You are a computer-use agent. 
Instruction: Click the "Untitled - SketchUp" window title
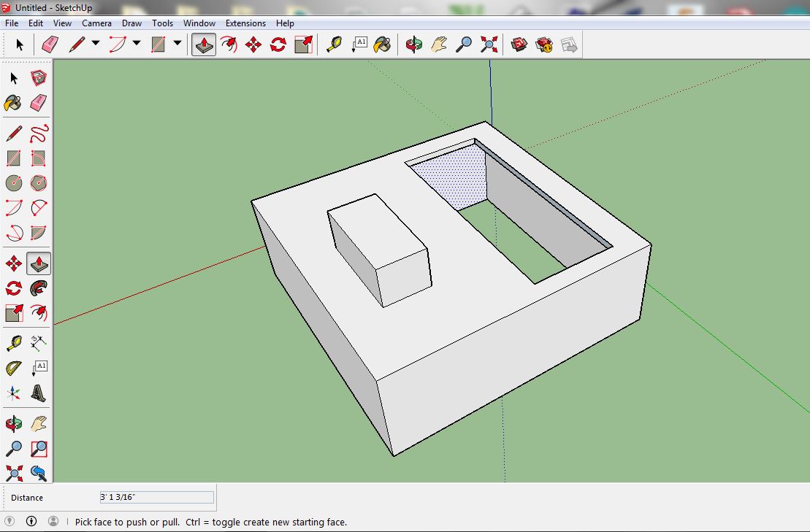pyautogui.click(x=54, y=8)
